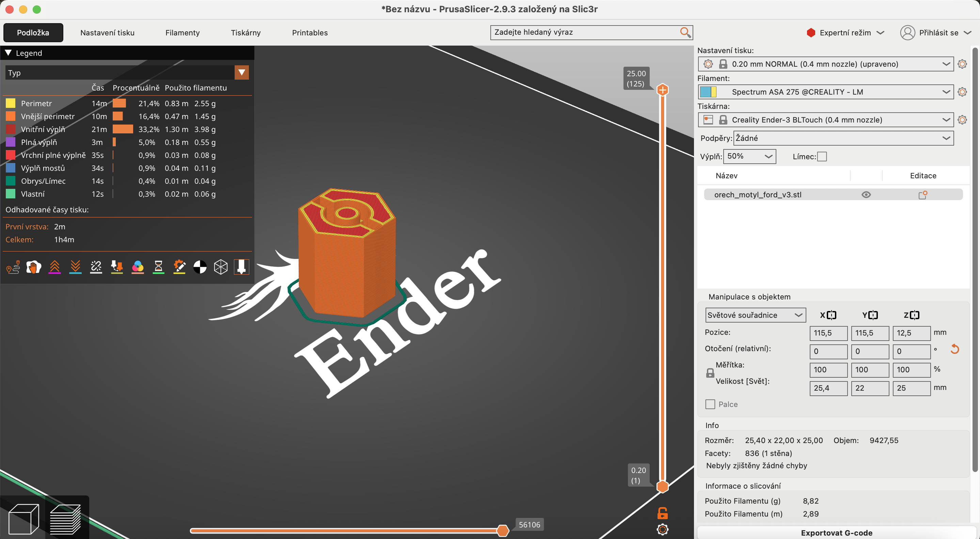This screenshot has width=980, height=539.
Task: Click the edit icon for orech_motyl_ford_v3.stl
Action: pos(923,195)
